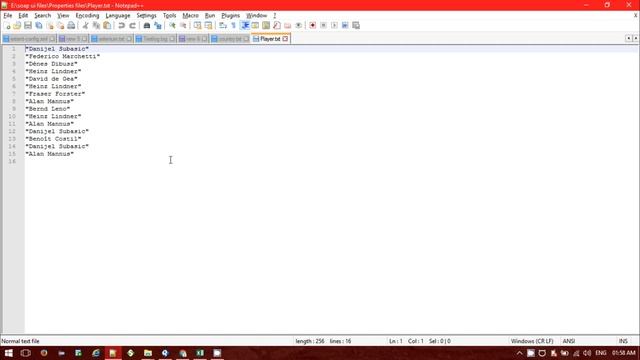Cut selection using the scissors icon

click(85, 25)
